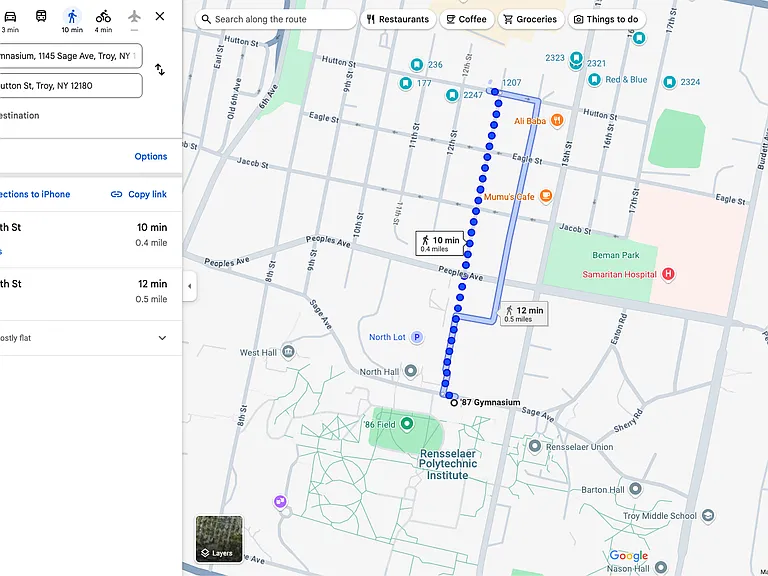
Task: Select walking travel mode icon
Action: pyautogui.click(x=72, y=17)
